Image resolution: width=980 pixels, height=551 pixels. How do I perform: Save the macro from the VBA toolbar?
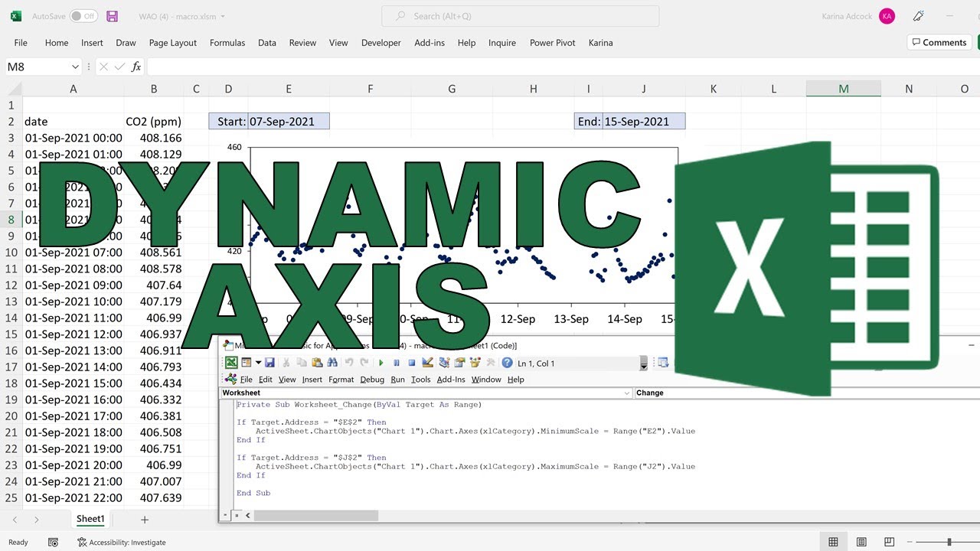tap(269, 363)
